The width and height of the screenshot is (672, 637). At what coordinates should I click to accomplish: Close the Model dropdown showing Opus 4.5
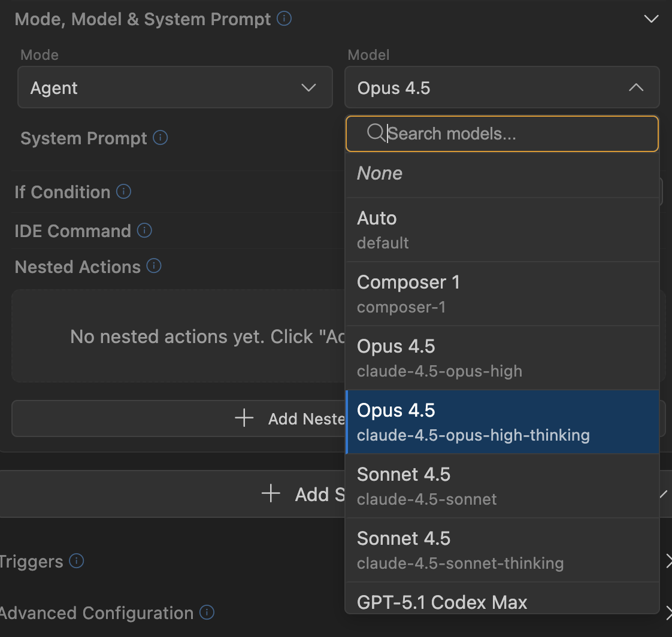[502, 88]
